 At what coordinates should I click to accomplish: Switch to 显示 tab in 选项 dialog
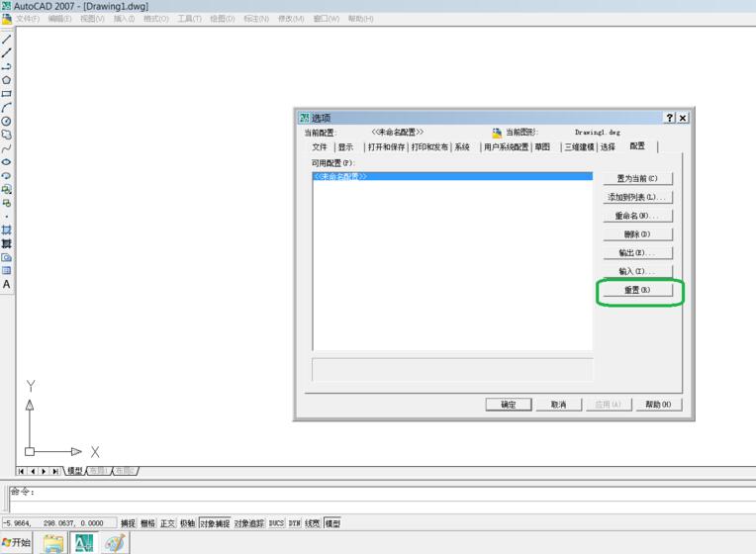click(345, 147)
